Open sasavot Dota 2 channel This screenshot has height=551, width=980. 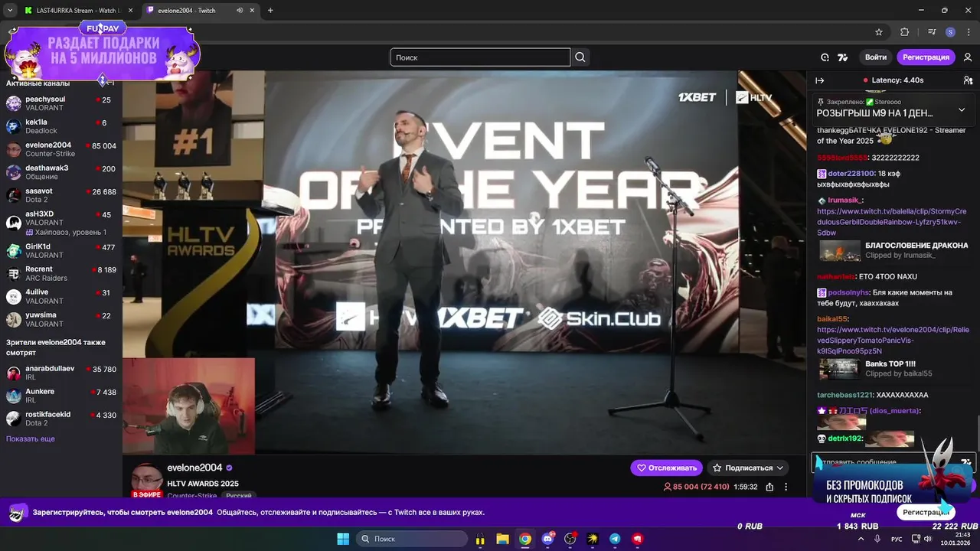(60, 195)
